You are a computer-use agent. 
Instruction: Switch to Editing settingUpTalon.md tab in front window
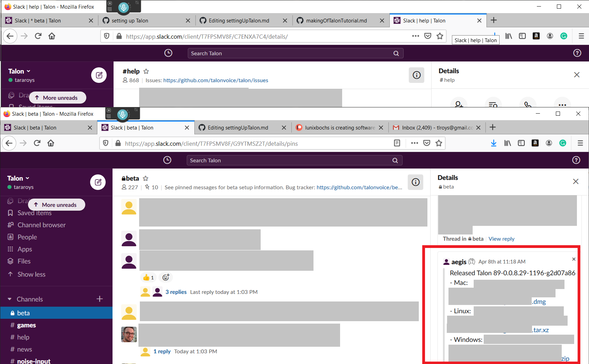(x=243, y=127)
